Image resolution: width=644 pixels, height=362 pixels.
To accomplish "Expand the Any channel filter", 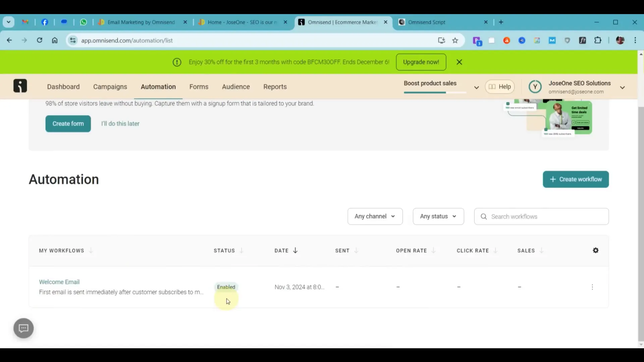I will coord(375,216).
